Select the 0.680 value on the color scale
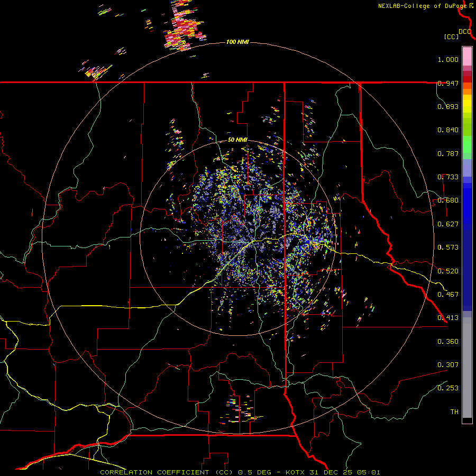The width and height of the screenshot is (476, 476). tap(448, 200)
